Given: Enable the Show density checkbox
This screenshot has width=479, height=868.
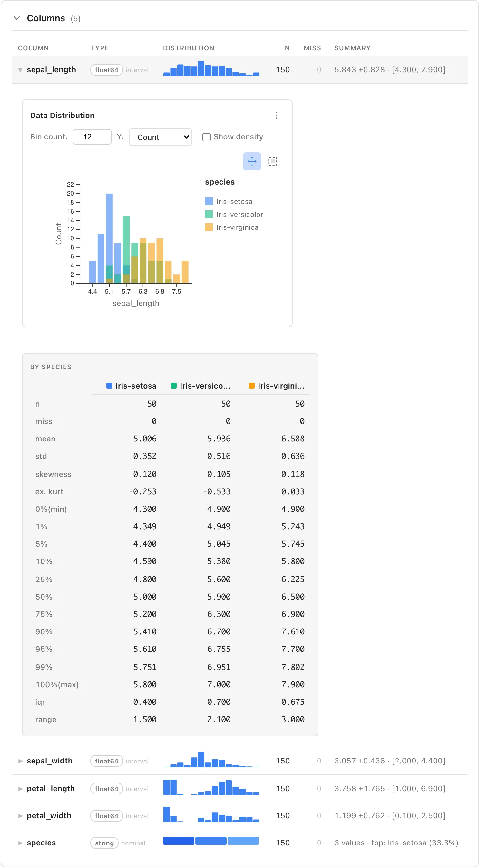Looking at the screenshot, I should point(206,137).
